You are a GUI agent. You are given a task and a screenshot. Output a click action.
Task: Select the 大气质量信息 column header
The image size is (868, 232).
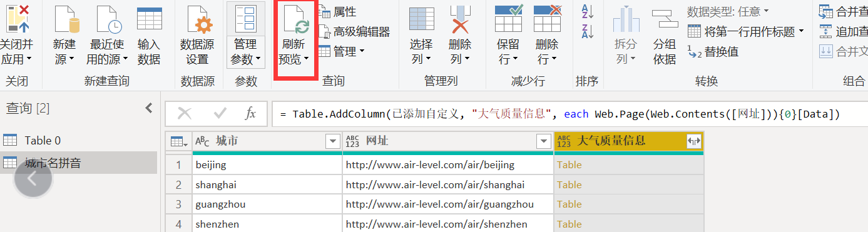click(629, 141)
